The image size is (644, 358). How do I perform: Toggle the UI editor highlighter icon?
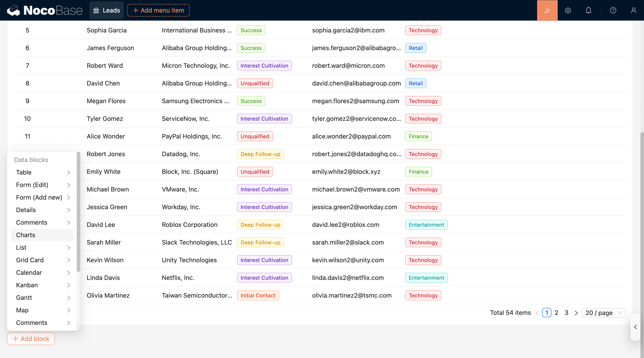tap(547, 10)
